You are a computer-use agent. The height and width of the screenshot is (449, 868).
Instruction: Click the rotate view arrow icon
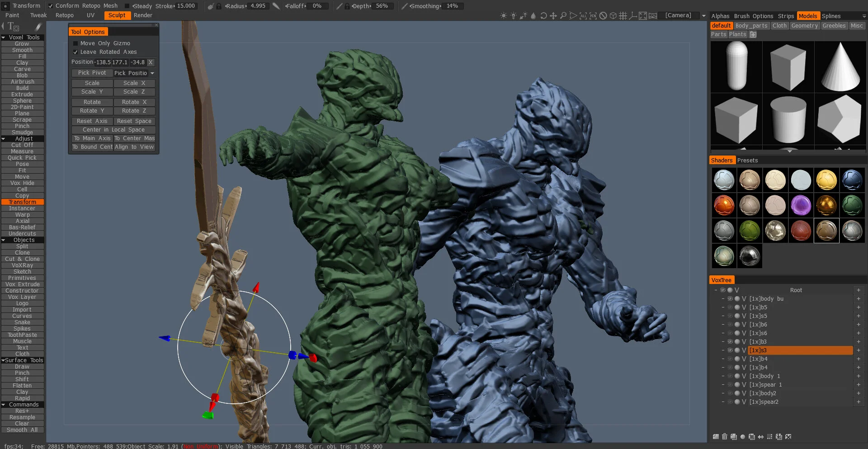pos(543,16)
